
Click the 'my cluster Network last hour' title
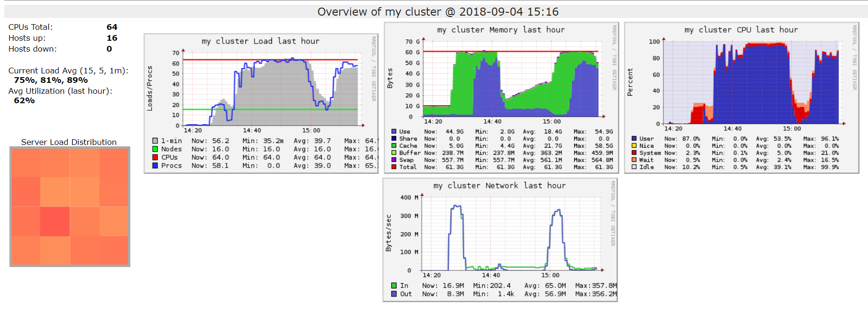coord(499,186)
